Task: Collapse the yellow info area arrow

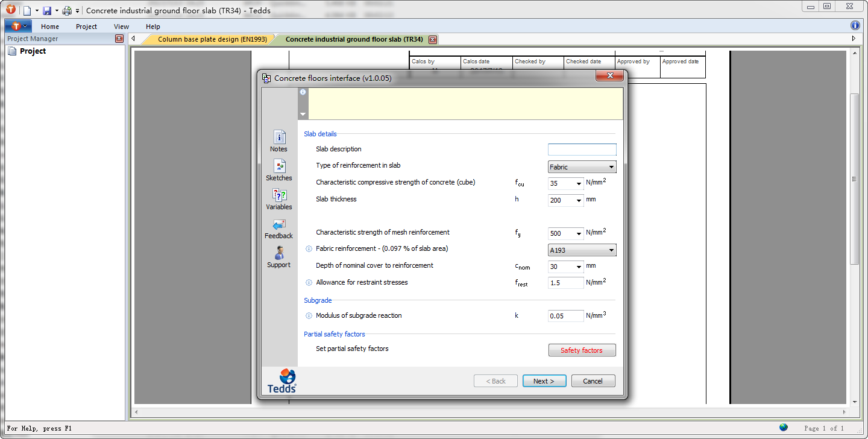Action: [303, 115]
